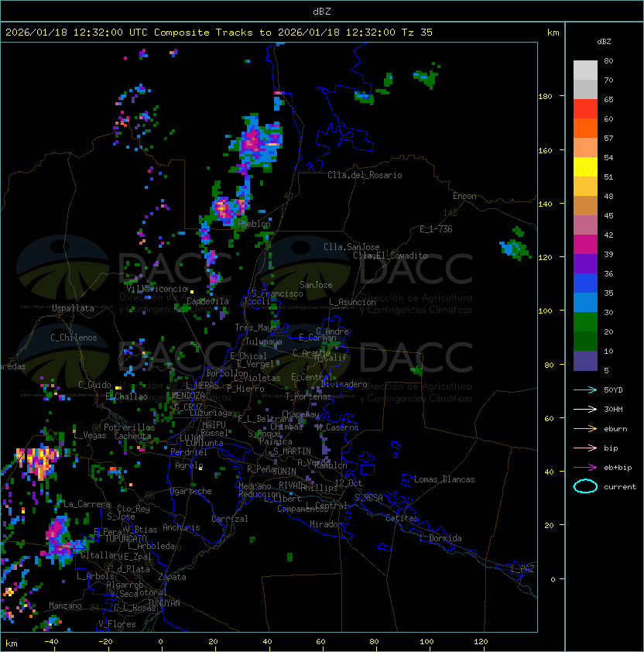Click the 'L_Dormida' label
This screenshot has height=652, width=644.
click(x=440, y=538)
